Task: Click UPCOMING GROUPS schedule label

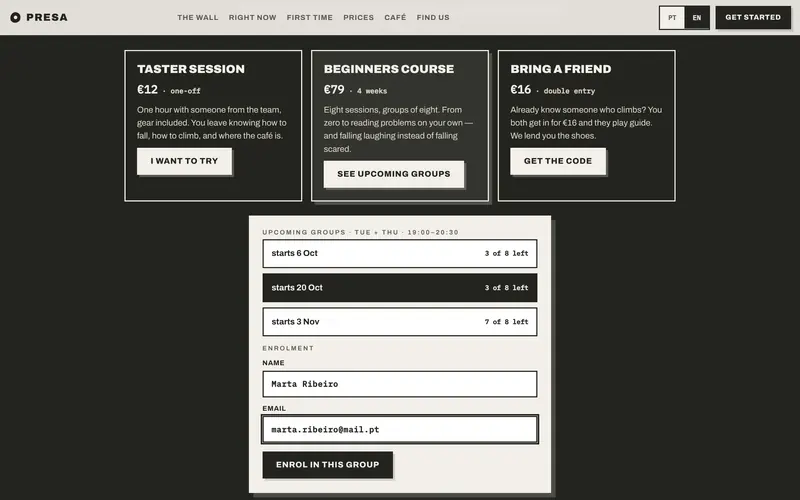Action: [360, 232]
